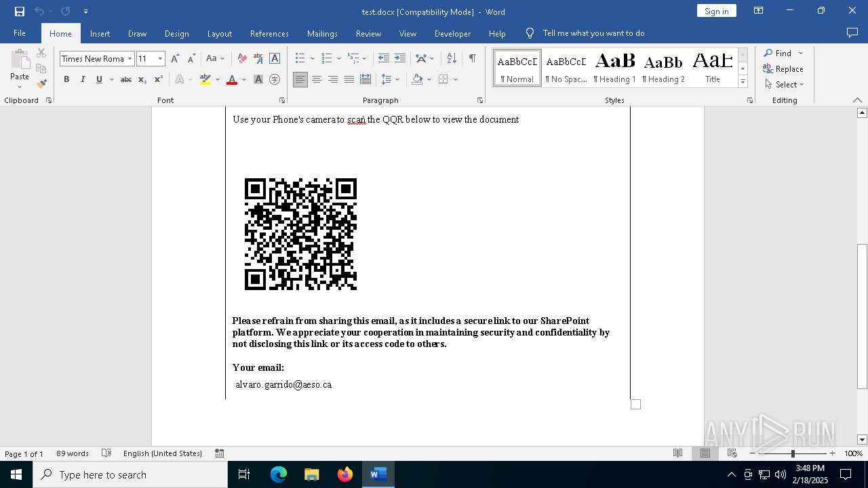Image resolution: width=868 pixels, height=488 pixels.
Task: Expand the Styles gallery More arrow
Action: tap(743, 82)
